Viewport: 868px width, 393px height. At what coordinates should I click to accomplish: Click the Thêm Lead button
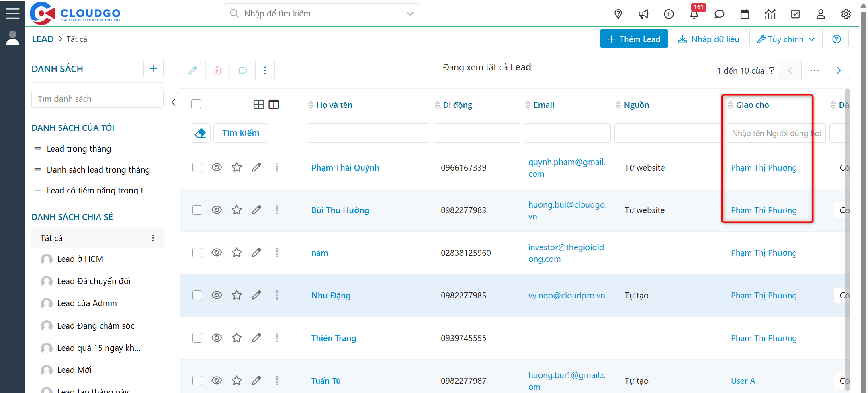point(634,39)
